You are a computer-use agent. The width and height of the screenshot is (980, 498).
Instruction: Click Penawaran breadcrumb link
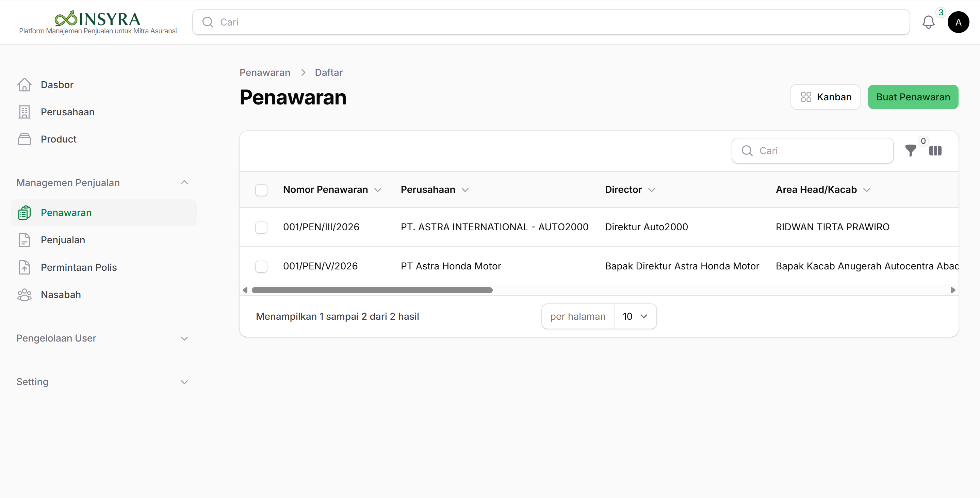pyautogui.click(x=265, y=73)
